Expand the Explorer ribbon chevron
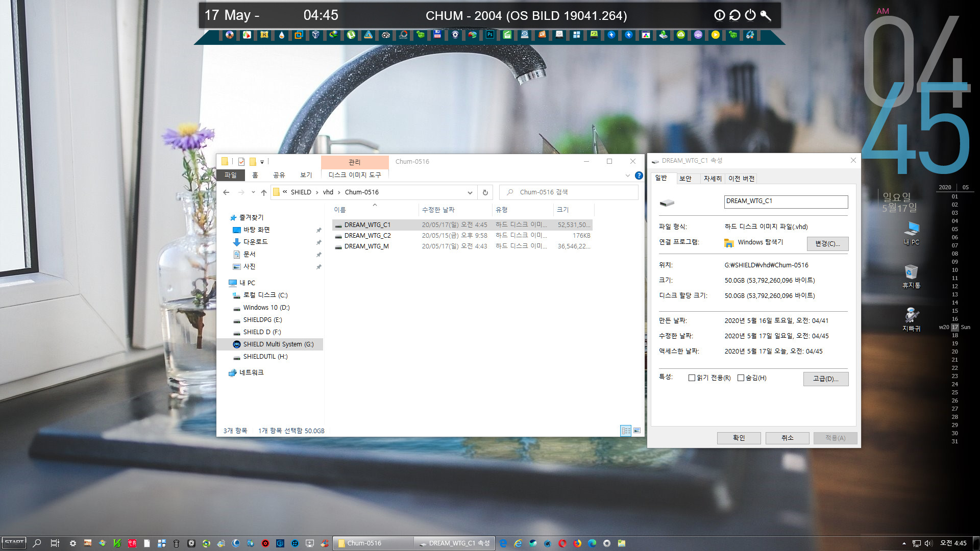 [x=627, y=176]
